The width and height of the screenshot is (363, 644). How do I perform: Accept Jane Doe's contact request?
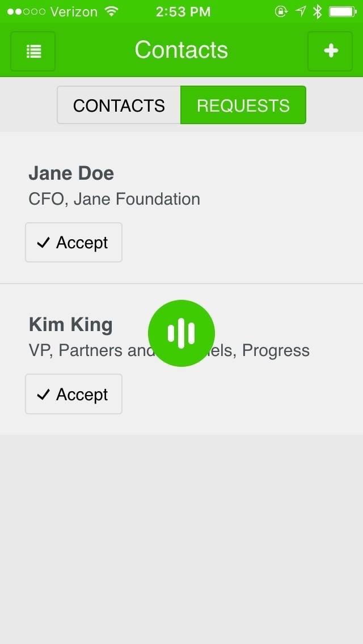(74, 243)
